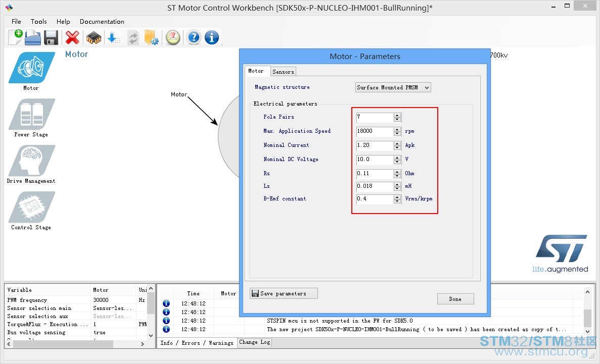Image resolution: width=600 pixels, height=364 pixels.
Task: Click B-Emf constant spinner arrows
Action: [397, 199]
